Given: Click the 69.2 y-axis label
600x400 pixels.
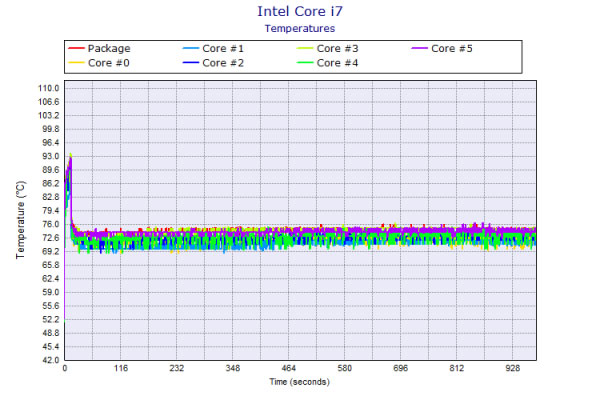Looking at the screenshot, I should 51,251.
